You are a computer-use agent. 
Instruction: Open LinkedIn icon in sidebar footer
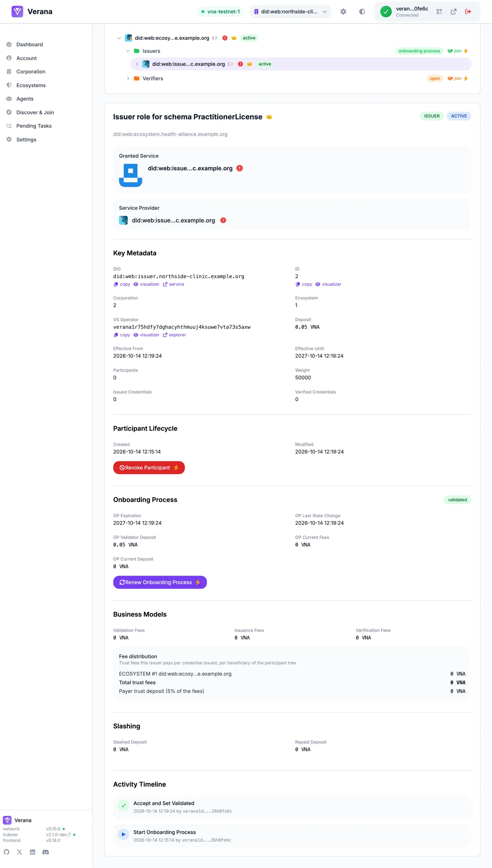(x=32, y=852)
